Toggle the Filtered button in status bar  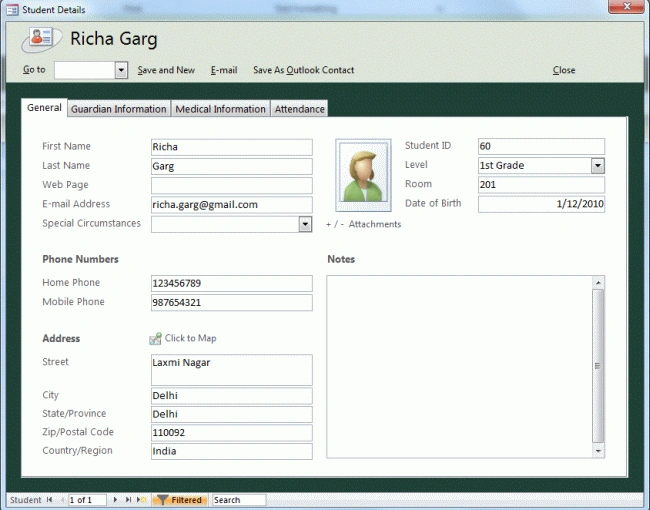click(x=179, y=500)
